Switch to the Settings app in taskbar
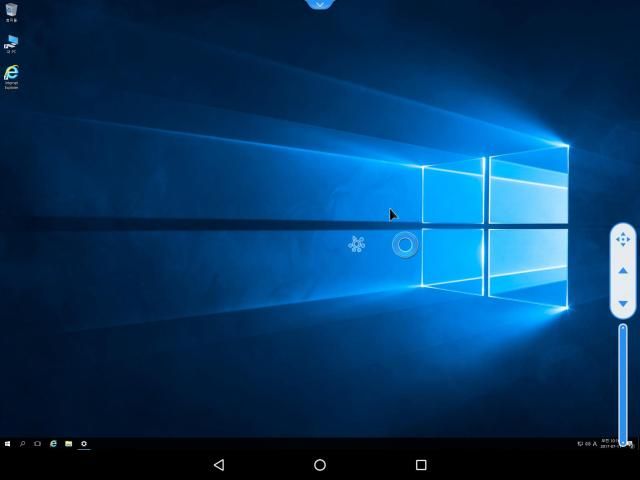The image size is (640, 480). [x=84, y=443]
